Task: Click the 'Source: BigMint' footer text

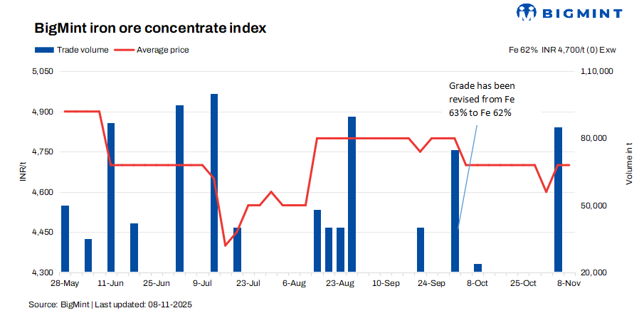Action: [110, 304]
